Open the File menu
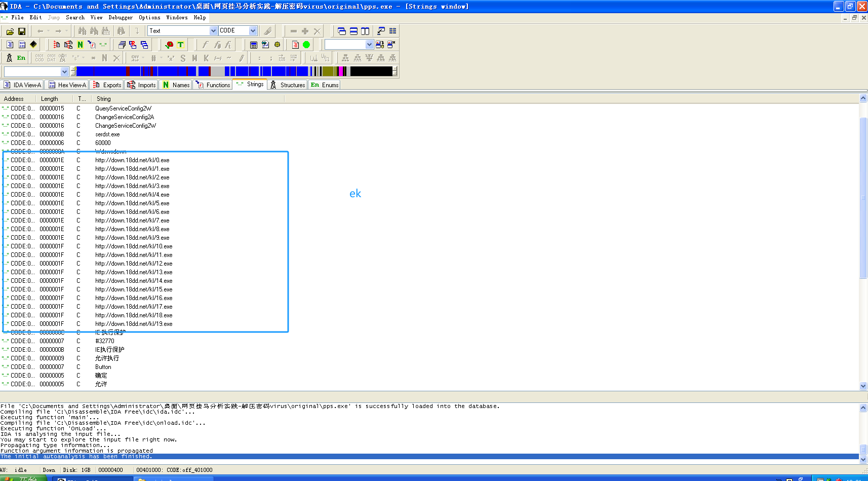The height and width of the screenshot is (481, 868). point(17,17)
